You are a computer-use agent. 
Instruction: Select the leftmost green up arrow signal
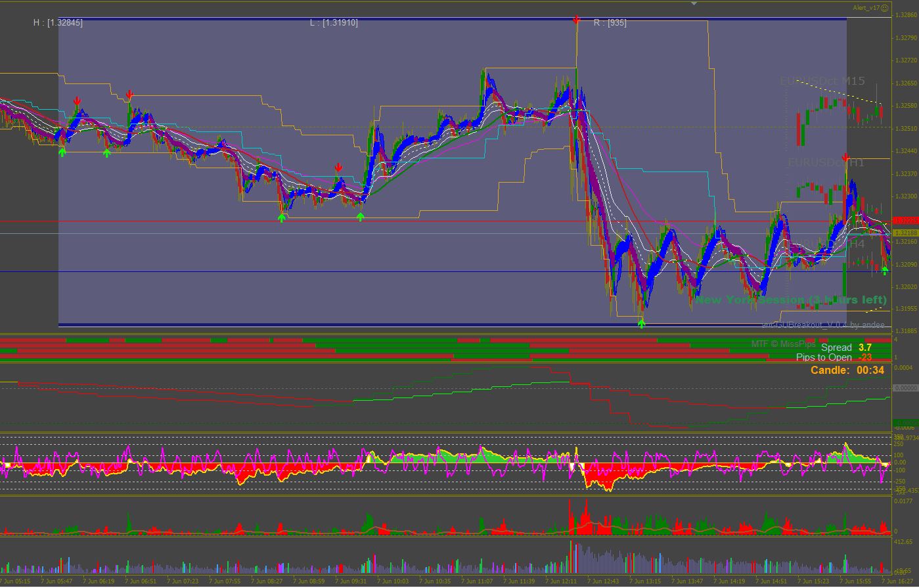pyautogui.click(x=62, y=152)
